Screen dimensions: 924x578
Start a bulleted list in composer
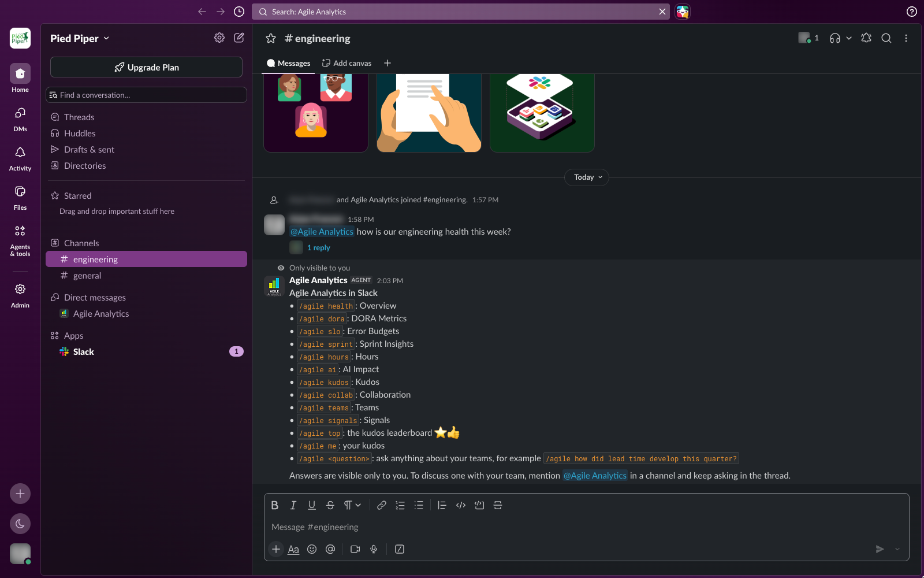click(419, 505)
